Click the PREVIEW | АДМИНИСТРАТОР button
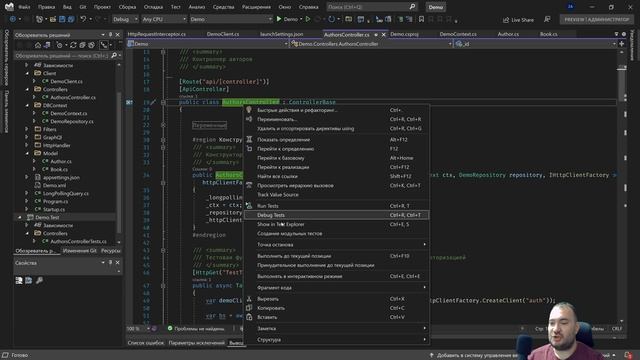Screen dimensions: 640x360 597,19
